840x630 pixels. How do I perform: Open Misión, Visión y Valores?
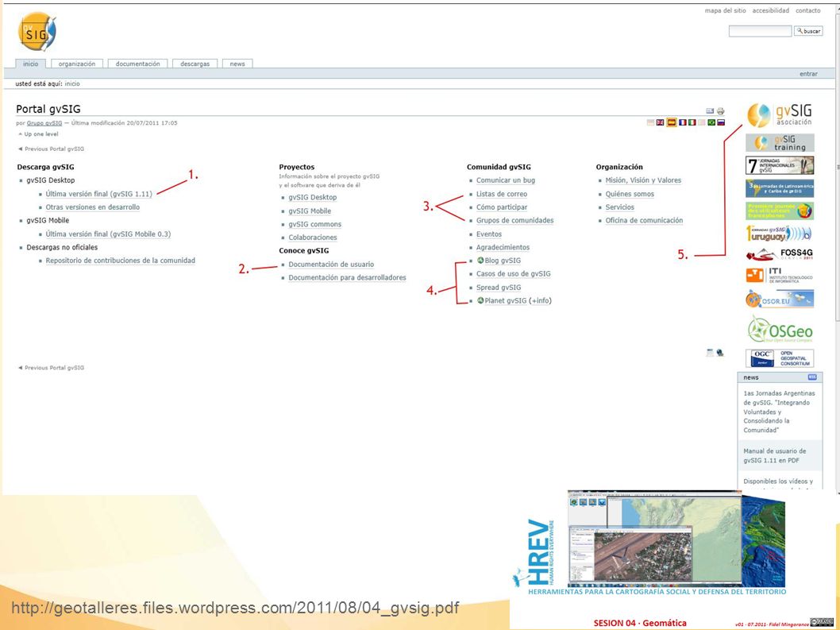643,180
